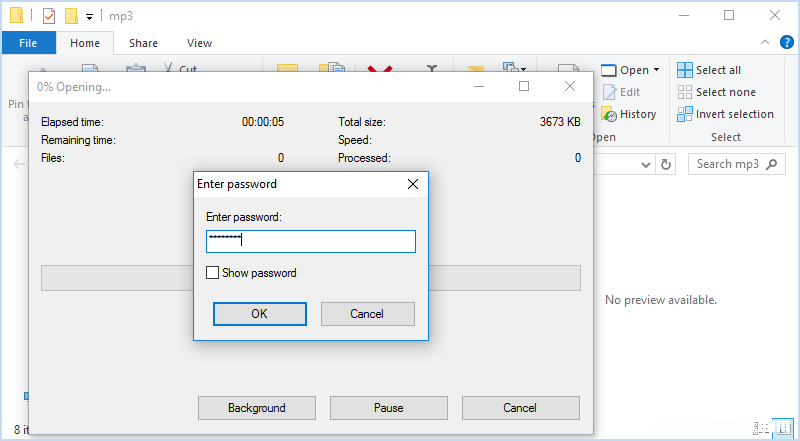The image size is (800, 441).
Task: Click the Cut scissors command
Action: point(180,68)
